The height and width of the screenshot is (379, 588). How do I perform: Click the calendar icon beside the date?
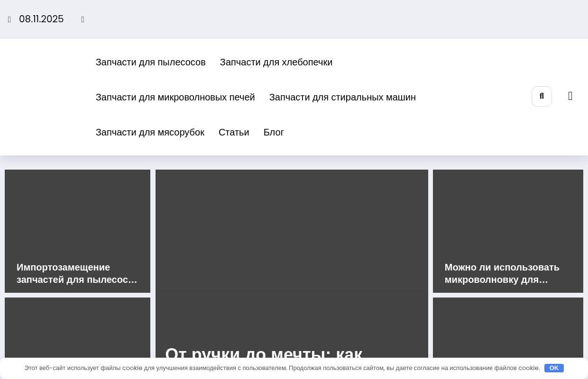click(9, 19)
